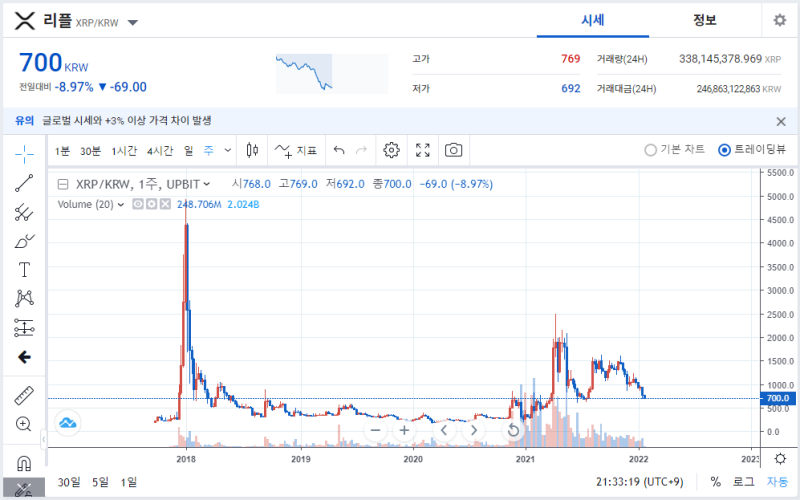Open the candlestick chart type selector
Screen dimensions: 800x500
[x=252, y=150]
